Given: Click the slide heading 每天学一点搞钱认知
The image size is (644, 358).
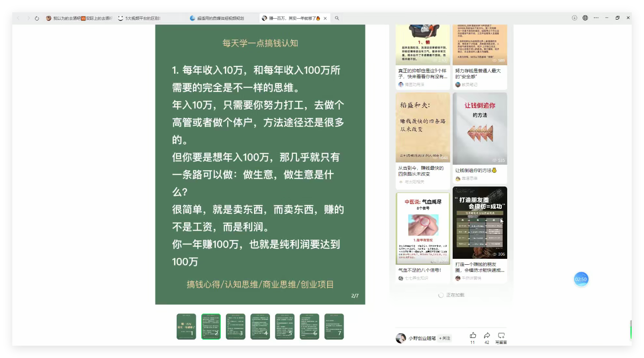Looking at the screenshot, I should (260, 43).
